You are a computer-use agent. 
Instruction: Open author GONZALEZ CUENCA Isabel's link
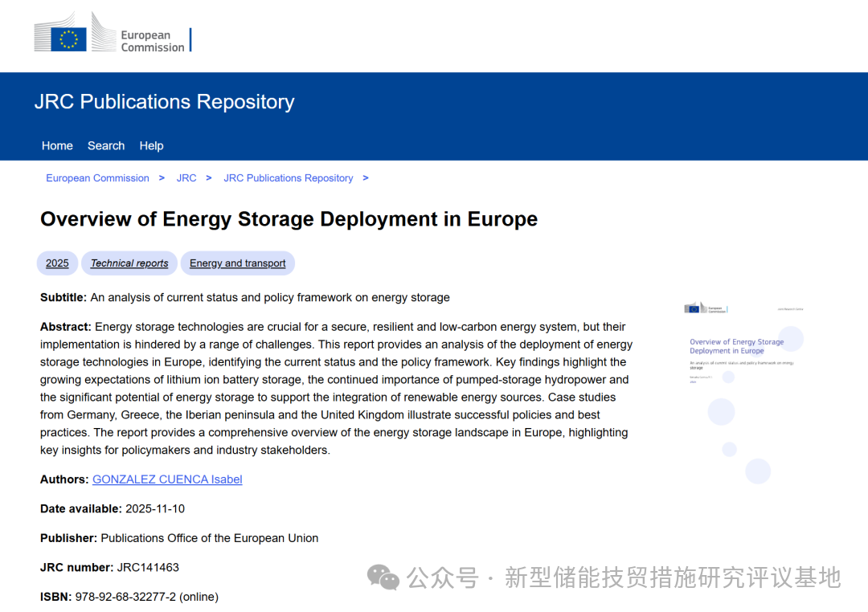coord(167,479)
